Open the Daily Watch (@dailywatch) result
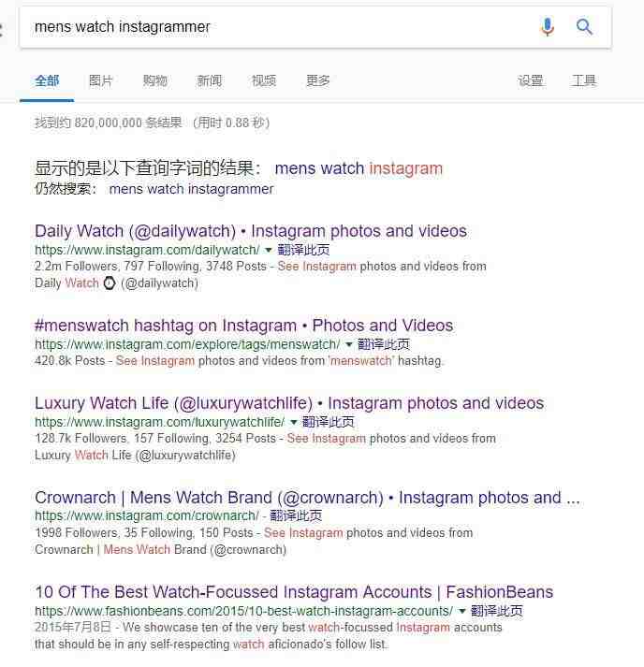The image size is (644, 667). click(x=251, y=231)
